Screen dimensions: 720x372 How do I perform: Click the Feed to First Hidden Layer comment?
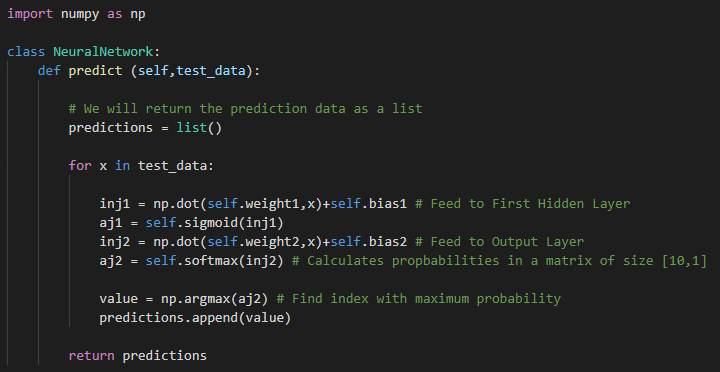pyautogui.click(x=522, y=203)
